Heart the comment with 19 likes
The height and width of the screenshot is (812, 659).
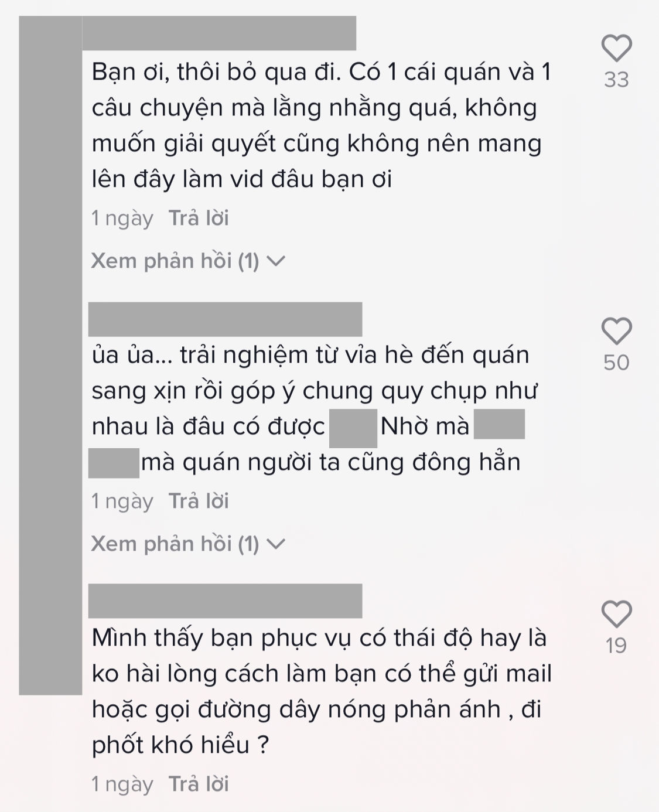(x=617, y=614)
